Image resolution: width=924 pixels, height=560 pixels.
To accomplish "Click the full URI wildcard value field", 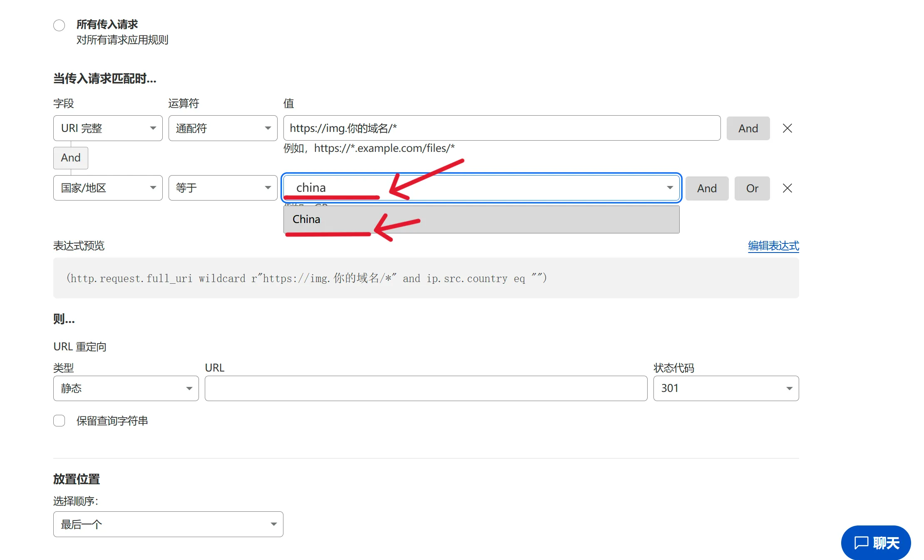I will (502, 128).
